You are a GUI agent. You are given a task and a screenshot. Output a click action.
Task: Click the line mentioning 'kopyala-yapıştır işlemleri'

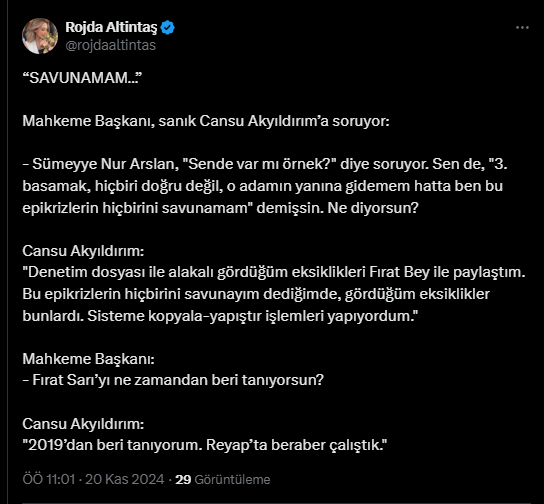(220, 316)
